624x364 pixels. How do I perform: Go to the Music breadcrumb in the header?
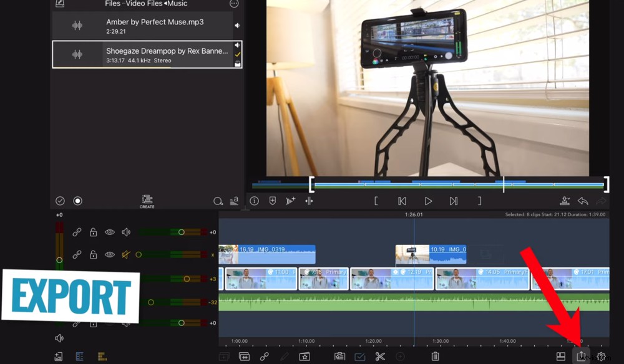pos(177,4)
